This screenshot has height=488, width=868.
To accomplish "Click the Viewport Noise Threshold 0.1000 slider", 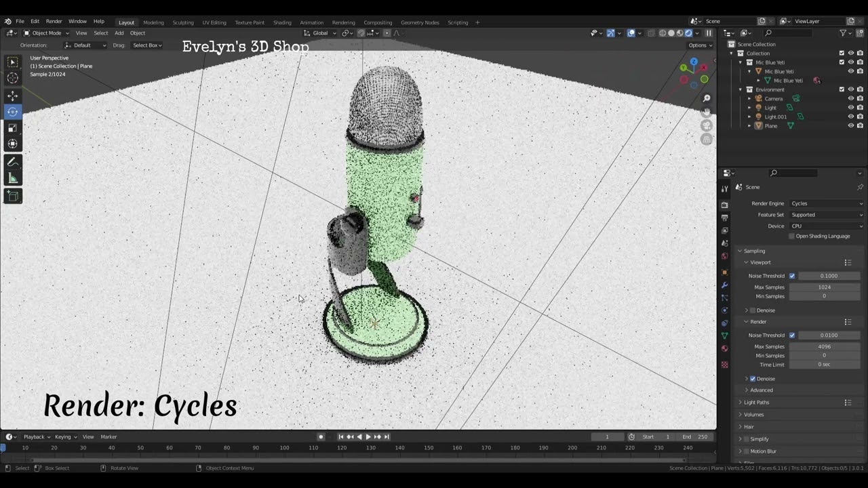I will (x=829, y=276).
